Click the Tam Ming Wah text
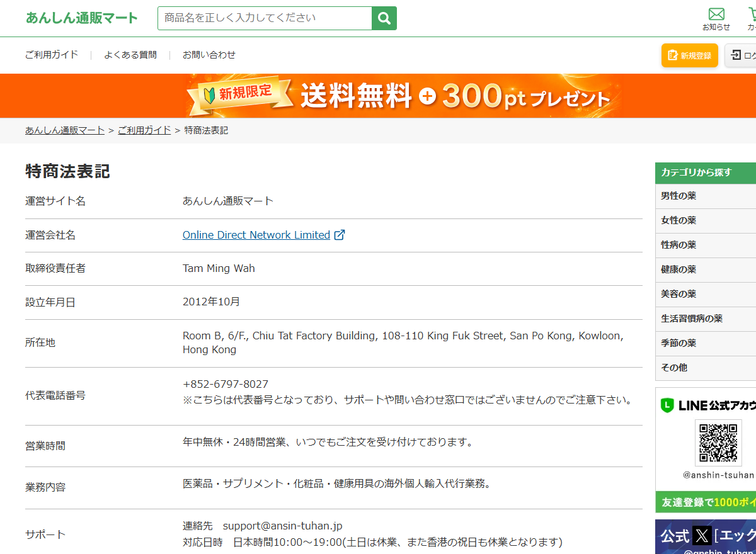This screenshot has height=554, width=756. pyautogui.click(x=219, y=268)
